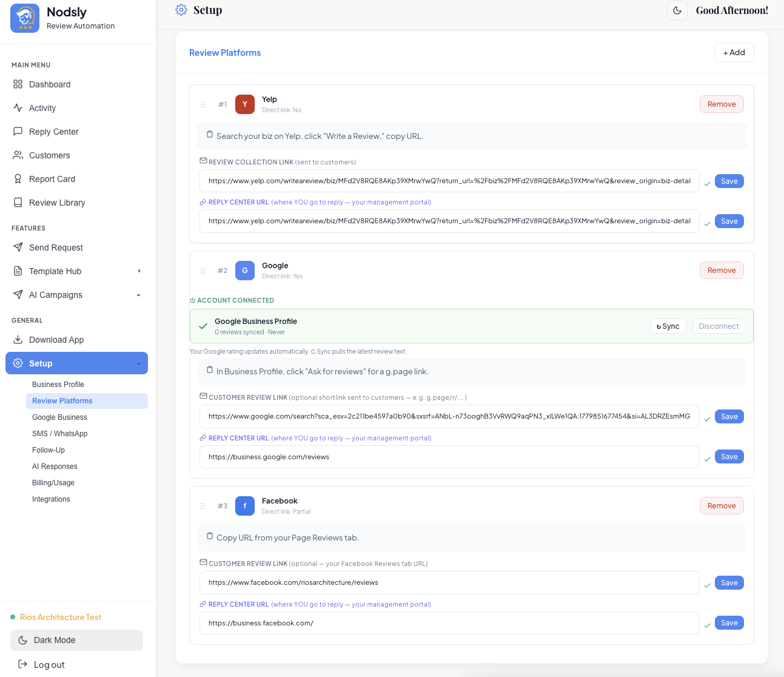
Task: Expand the Template Hub submenu arrow
Action: tap(139, 271)
